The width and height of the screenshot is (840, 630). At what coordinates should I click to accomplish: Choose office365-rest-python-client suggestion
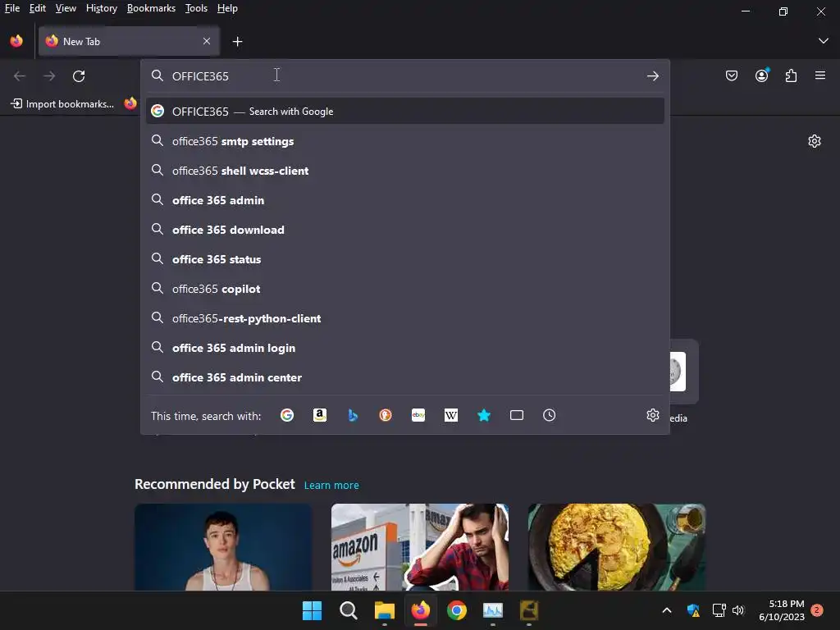coord(404,318)
